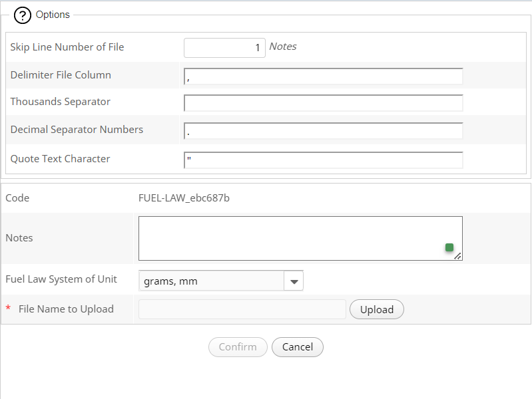Click the File Name to Upload field

[x=242, y=309]
